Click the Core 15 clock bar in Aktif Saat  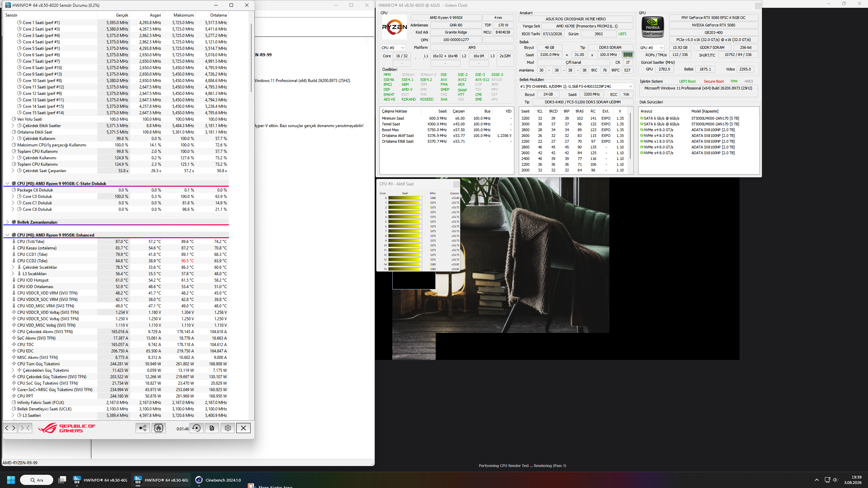tap(405, 269)
